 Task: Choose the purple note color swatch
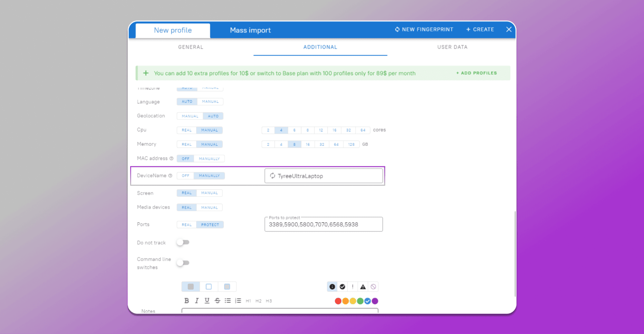pyautogui.click(x=375, y=301)
